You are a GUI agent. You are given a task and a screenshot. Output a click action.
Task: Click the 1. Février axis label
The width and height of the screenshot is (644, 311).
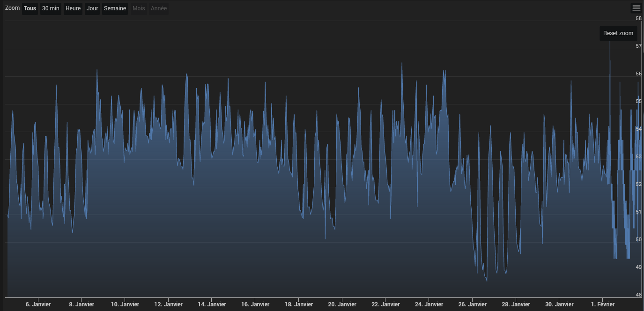tap(603, 304)
